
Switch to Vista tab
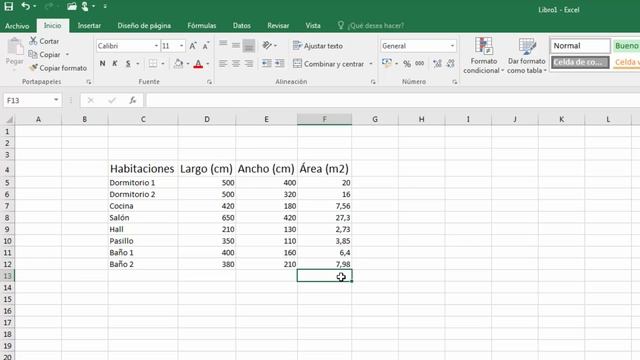click(x=313, y=26)
